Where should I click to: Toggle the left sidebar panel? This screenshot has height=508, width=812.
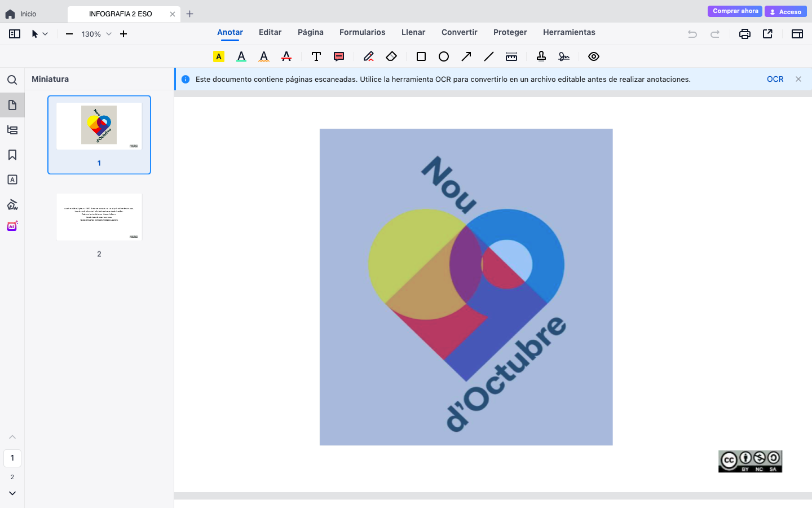point(15,34)
